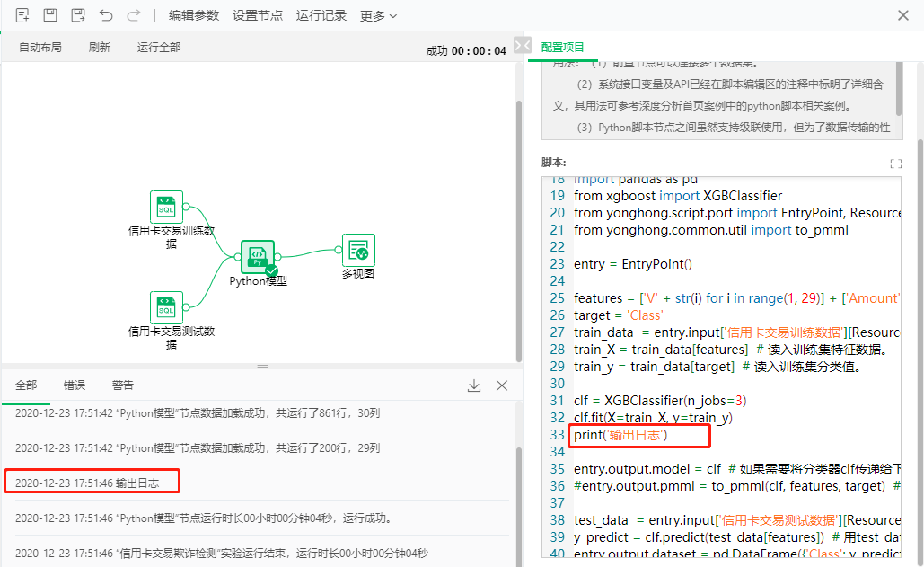Viewport: 924px width, 567px height.
Task: Click log entry 节点运行时长 运行成功
Action: click(204, 518)
